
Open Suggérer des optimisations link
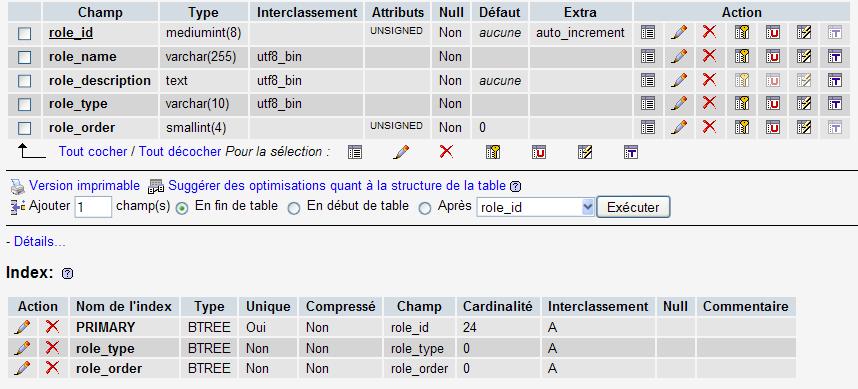point(337,185)
